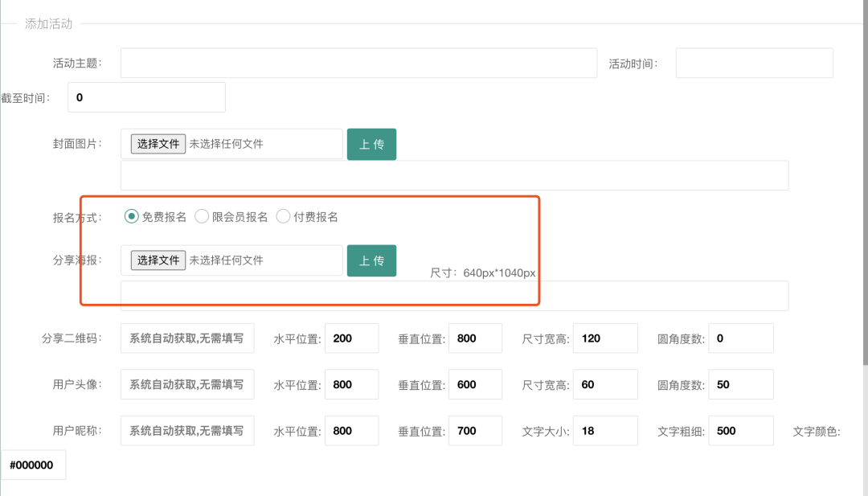Click 选择文件 for 分享海报
Viewport: 868px width, 496px height.
click(x=158, y=260)
